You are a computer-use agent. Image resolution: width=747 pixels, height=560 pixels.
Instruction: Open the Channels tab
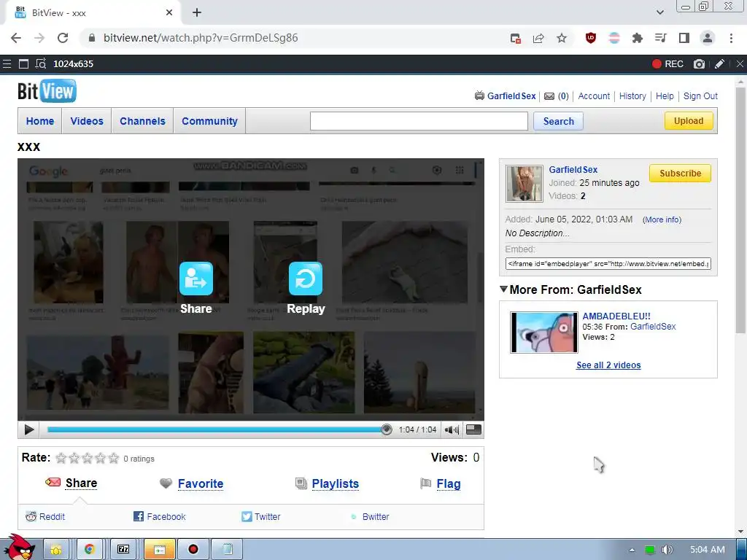(x=142, y=121)
